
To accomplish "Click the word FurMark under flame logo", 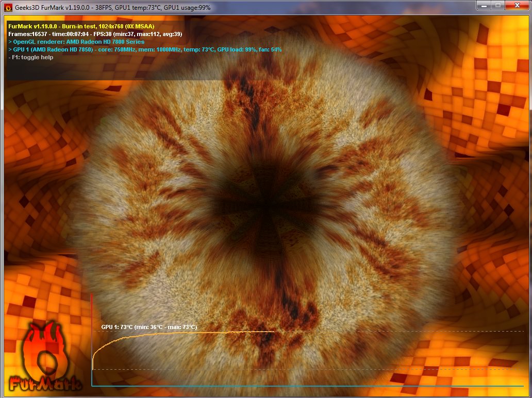I will click(x=45, y=384).
